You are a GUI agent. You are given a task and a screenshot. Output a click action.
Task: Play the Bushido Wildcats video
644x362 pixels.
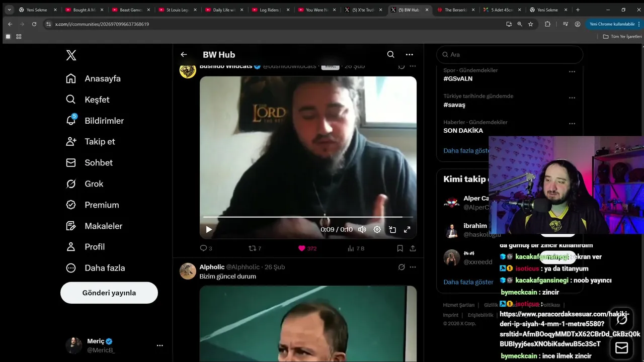coord(209,229)
